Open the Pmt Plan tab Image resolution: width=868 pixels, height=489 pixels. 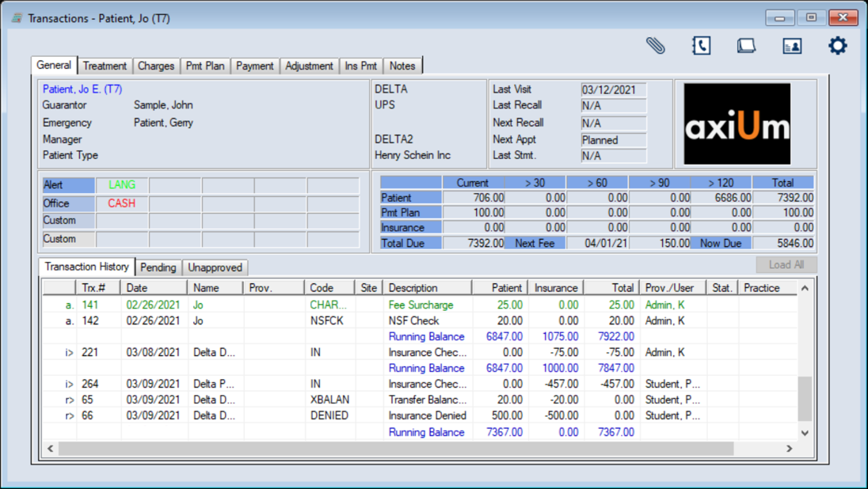tap(205, 66)
